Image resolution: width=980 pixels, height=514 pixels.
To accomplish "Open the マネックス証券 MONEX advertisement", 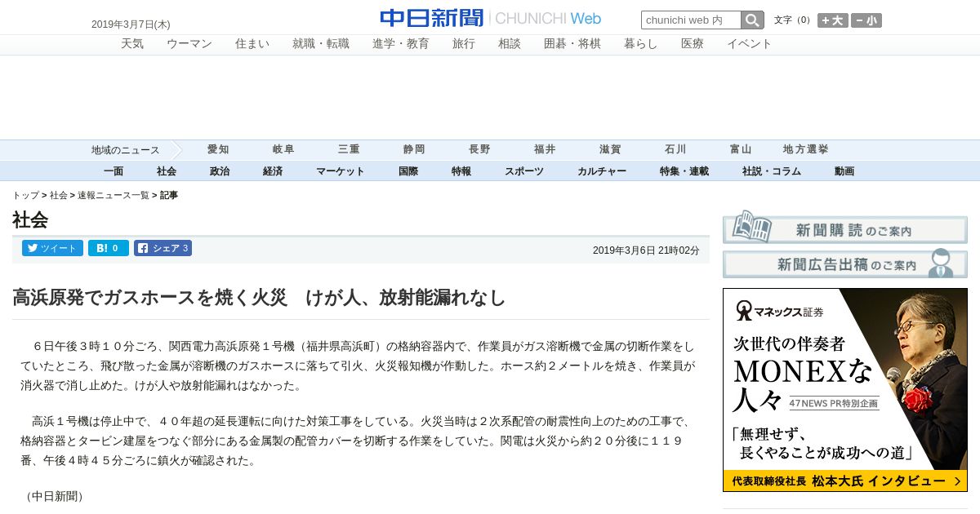I will 845,390.
